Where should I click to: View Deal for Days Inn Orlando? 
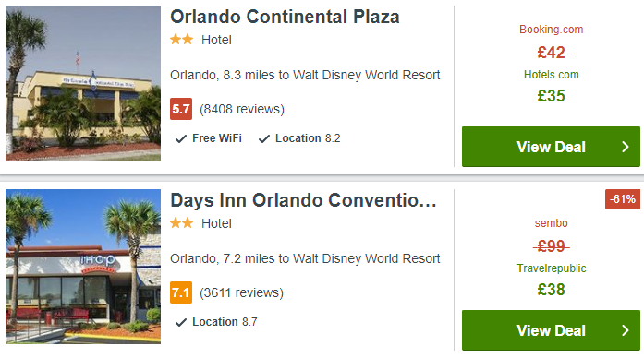pyautogui.click(x=551, y=330)
